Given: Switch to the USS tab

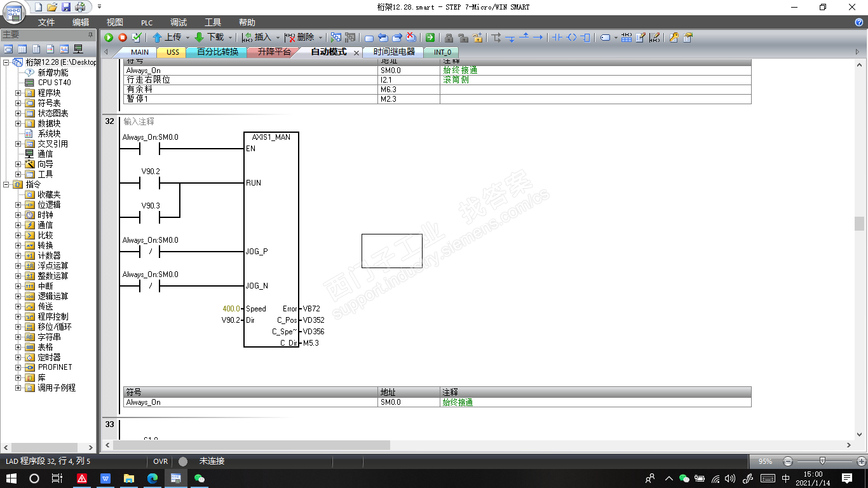Looking at the screenshot, I should point(172,52).
